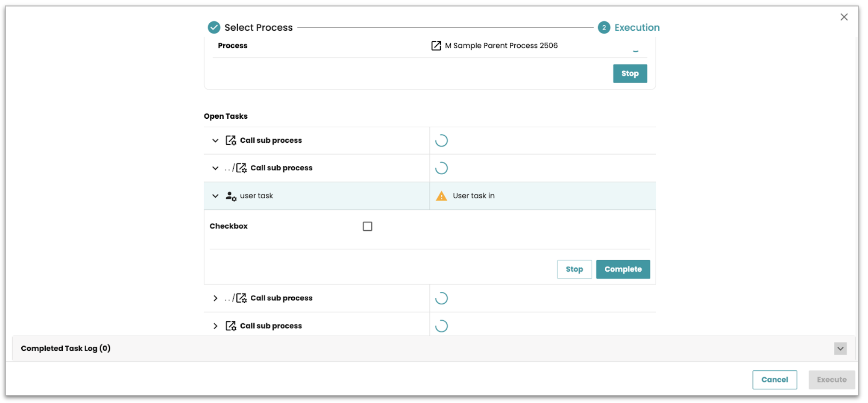Expand the last Call sub process row
The height and width of the screenshot is (403, 868).
pyautogui.click(x=215, y=326)
